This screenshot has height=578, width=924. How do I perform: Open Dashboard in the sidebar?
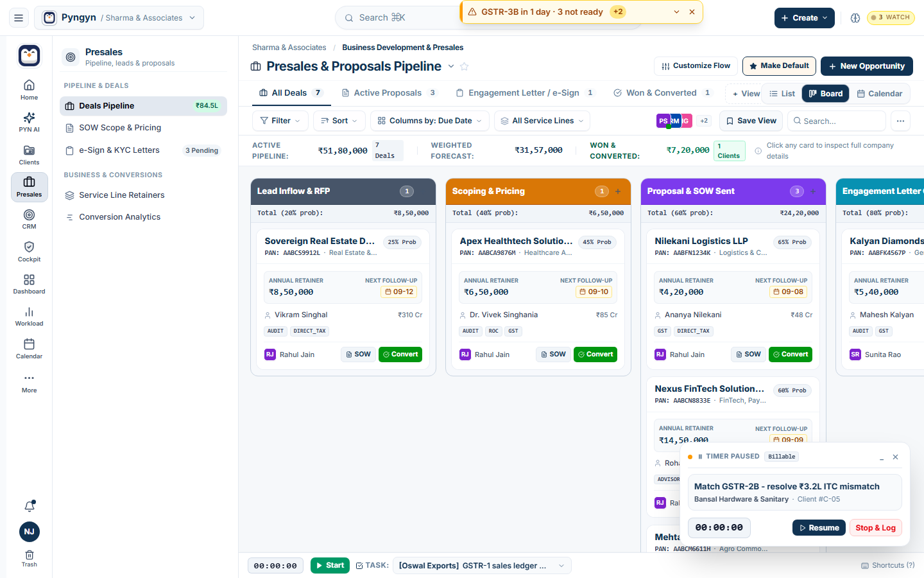point(29,284)
